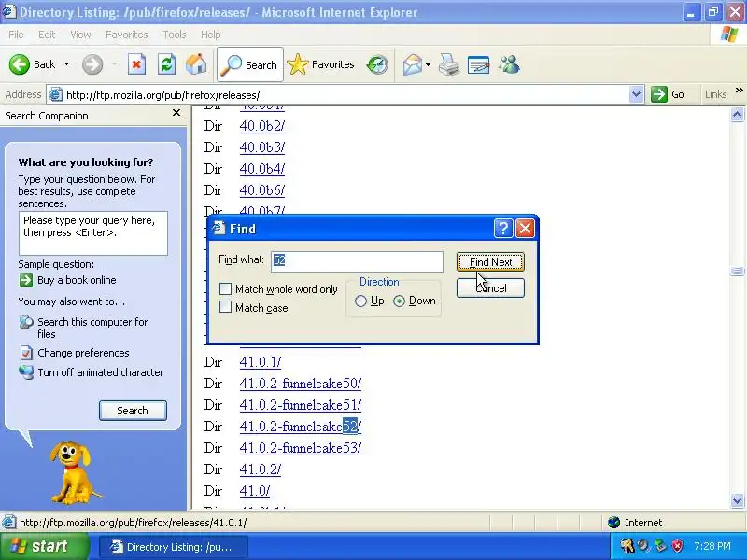Go to the Home page icon

[196, 64]
